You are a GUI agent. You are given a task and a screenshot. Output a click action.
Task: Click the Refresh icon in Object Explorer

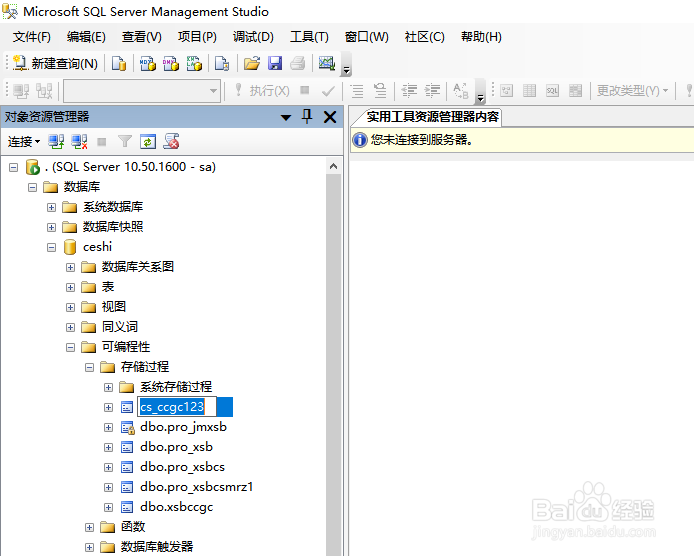coord(148,142)
